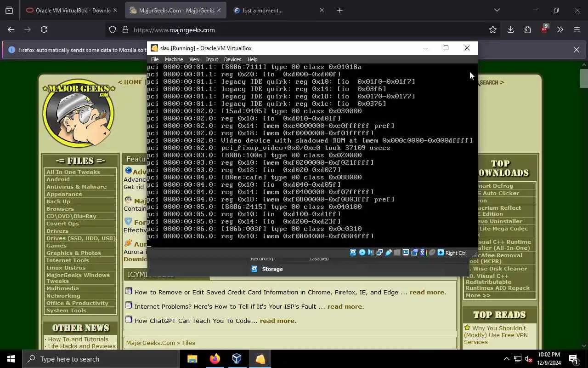Open a new Firefox tab with plus

[x=340, y=10]
